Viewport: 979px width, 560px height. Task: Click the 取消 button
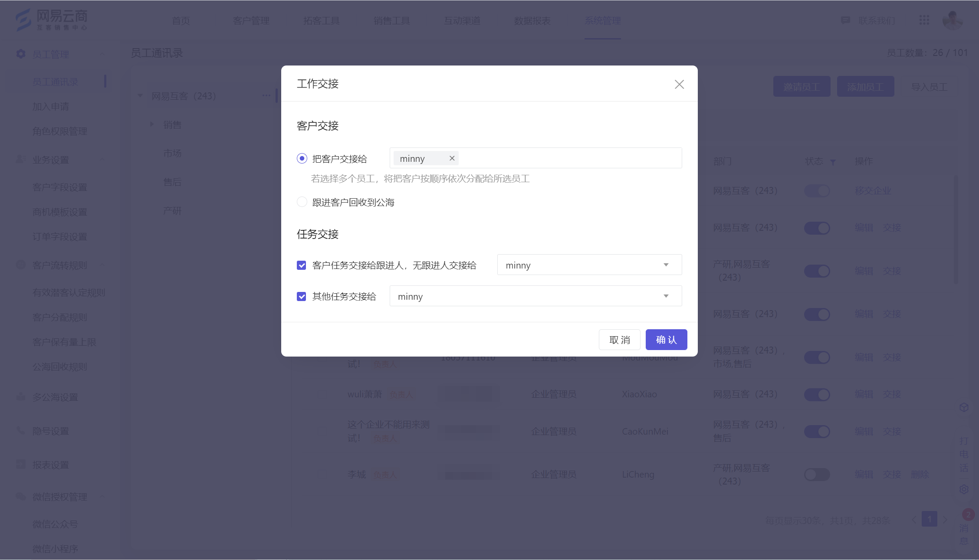619,340
